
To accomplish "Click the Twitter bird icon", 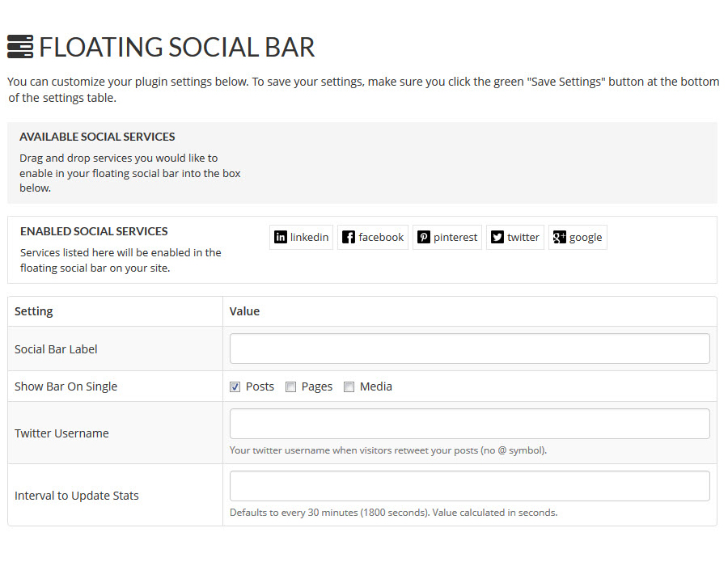I will click(x=497, y=237).
